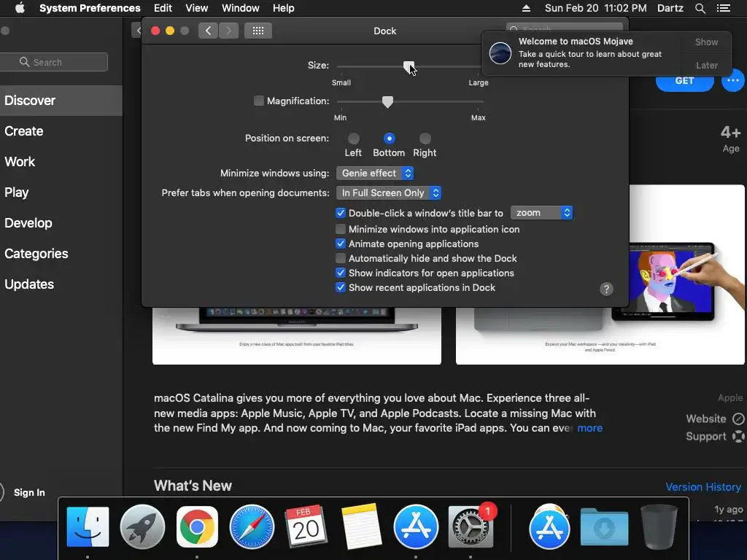
Task: Open Version History link
Action: pos(703,486)
